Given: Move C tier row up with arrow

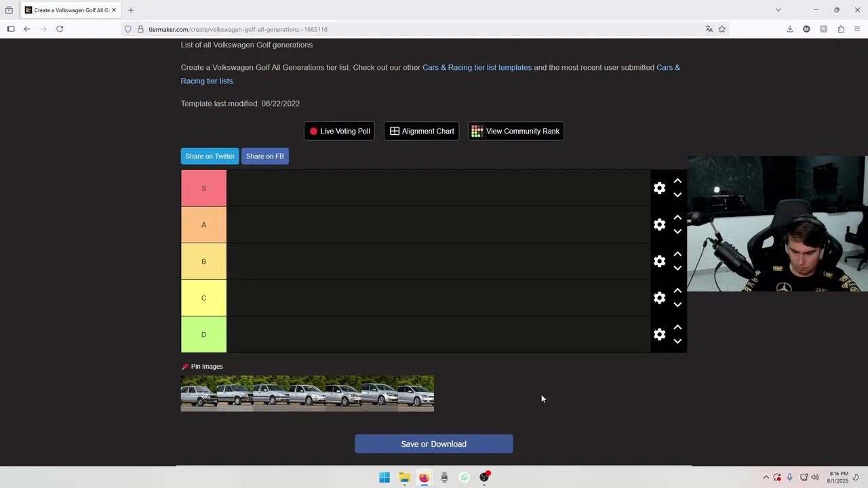Looking at the screenshot, I should [x=677, y=291].
